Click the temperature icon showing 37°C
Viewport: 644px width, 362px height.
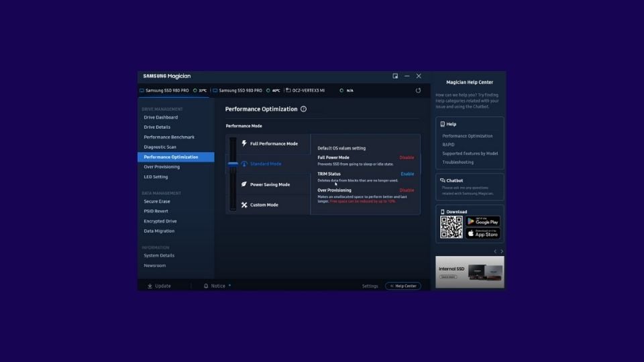195,90
